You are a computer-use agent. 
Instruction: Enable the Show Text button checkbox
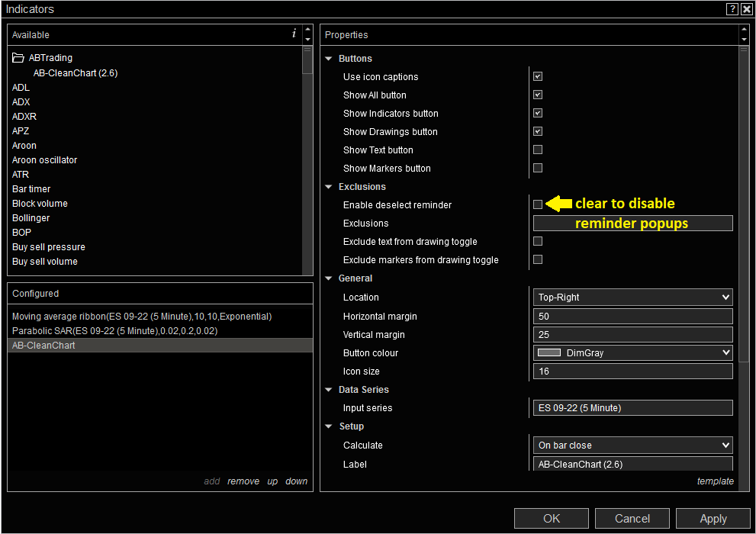click(x=538, y=150)
